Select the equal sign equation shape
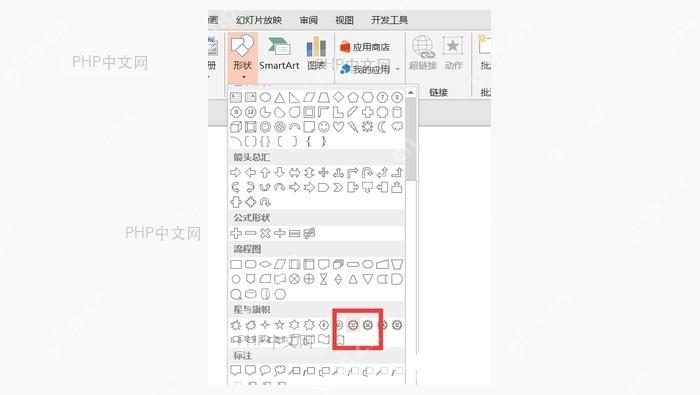700x395 pixels. [294, 233]
